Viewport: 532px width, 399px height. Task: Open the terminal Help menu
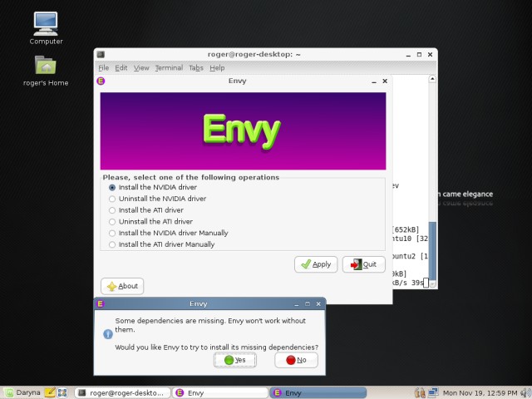click(217, 68)
